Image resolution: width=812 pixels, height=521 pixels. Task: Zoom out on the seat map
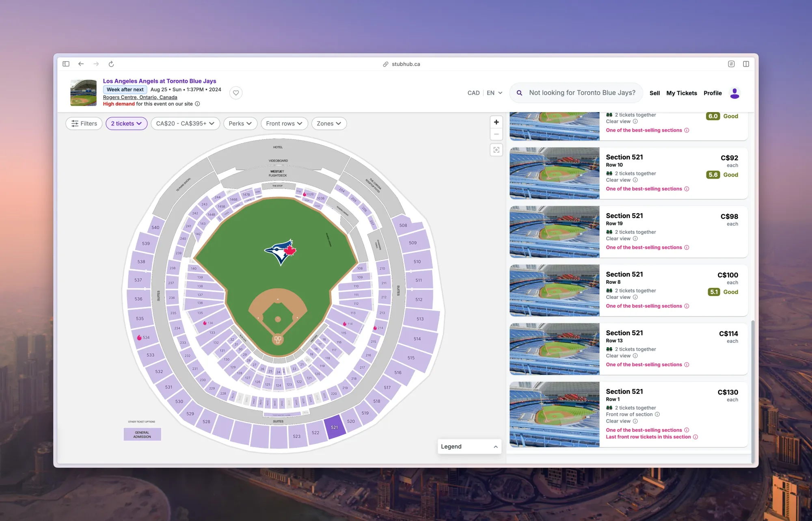click(496, 134)
